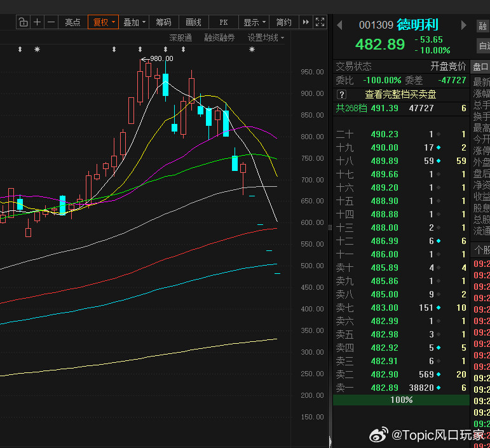Click the 卖二 482.90 order row

point(401,374)
